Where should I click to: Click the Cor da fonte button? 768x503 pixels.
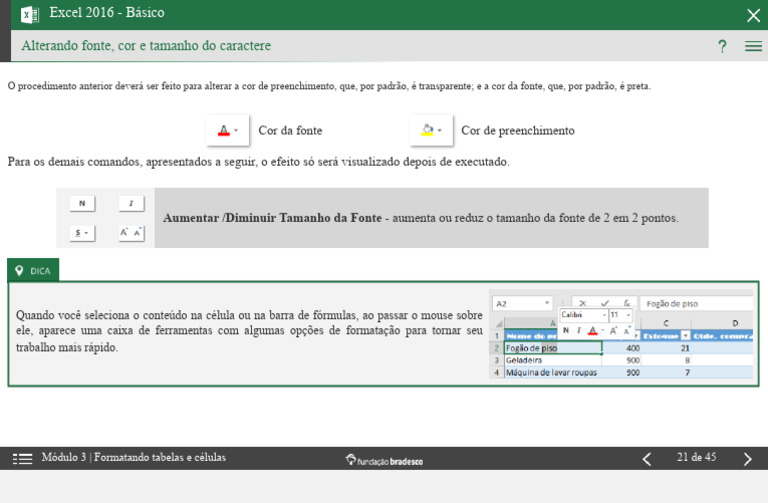(x=228, y=130)
